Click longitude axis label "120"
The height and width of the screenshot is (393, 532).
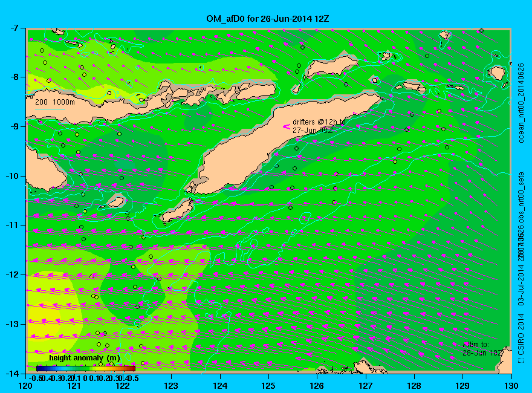[x=26, y=386]
